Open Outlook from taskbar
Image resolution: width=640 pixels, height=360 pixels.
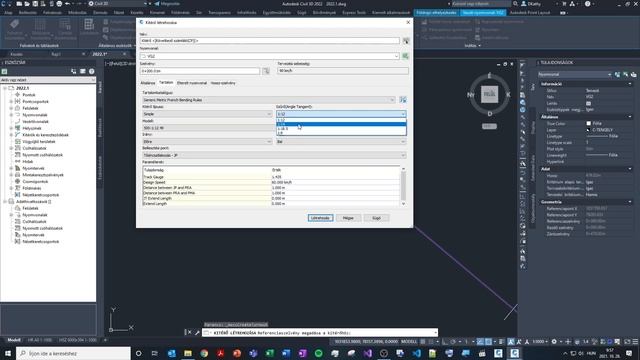point(171,353)
